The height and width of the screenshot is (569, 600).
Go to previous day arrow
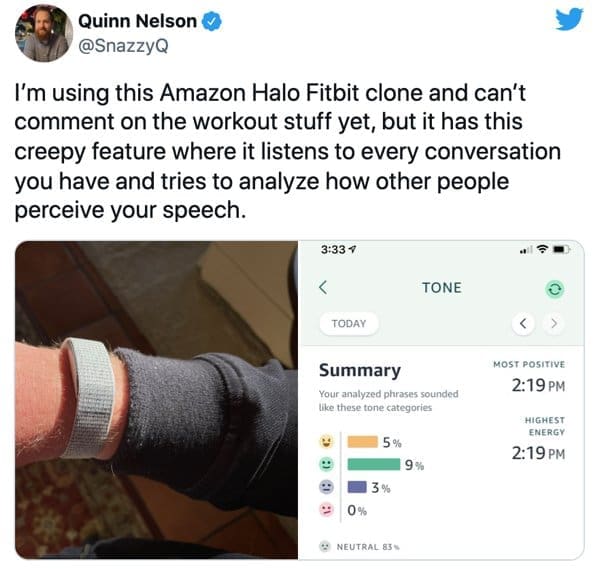[523, 324]
